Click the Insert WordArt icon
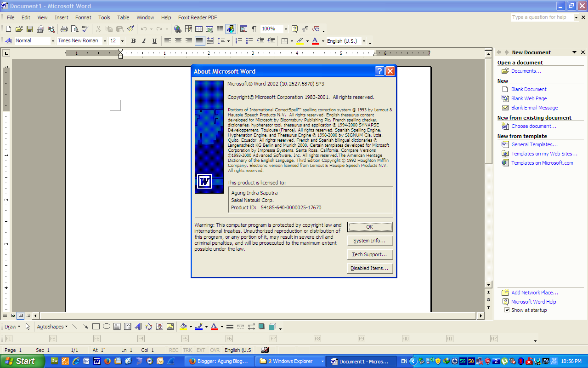The image size is (588, 368). (138, 327)
